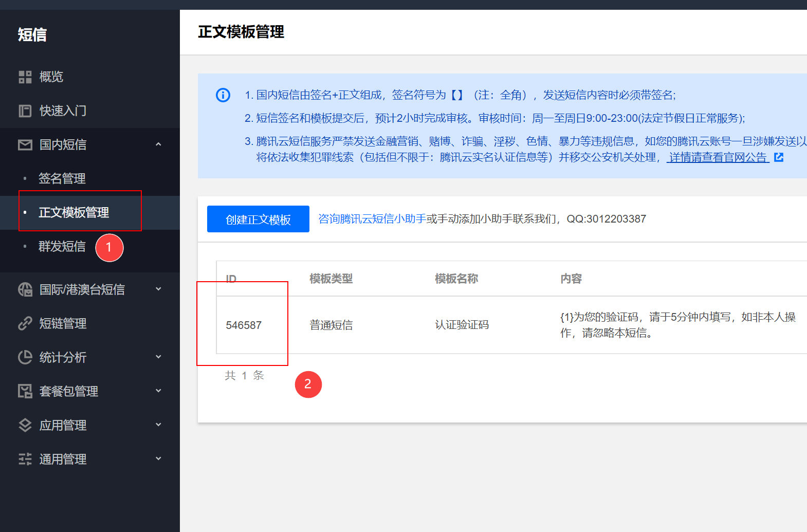This screenshot has width=807, height=532.
Task: Click the 普通短信 type cell
Action: (x=331, y=325)
